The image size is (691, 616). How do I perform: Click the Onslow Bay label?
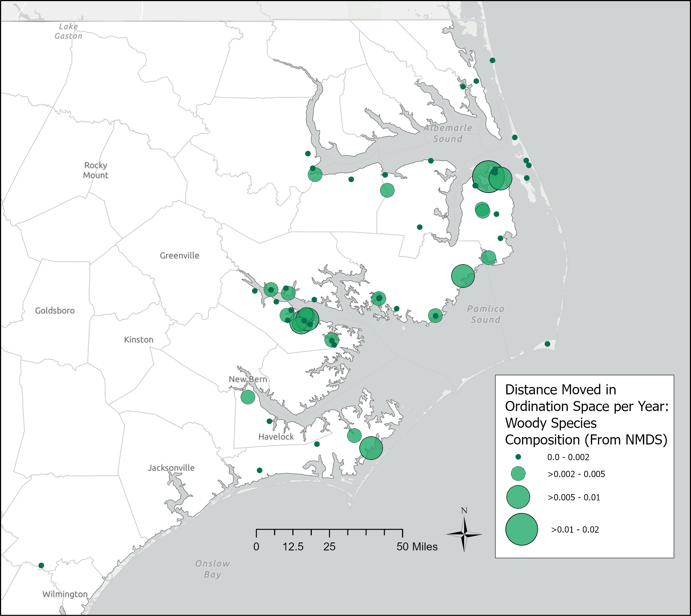(x=212, y=569)
